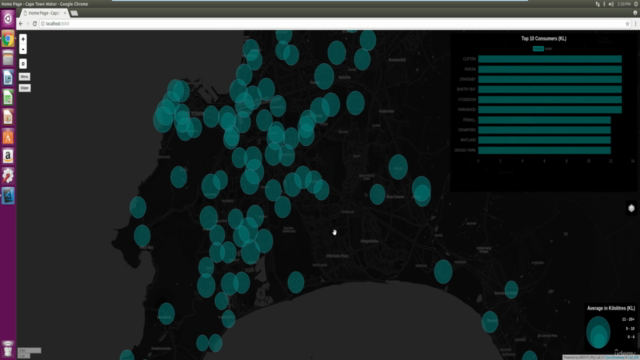The image size is (640, 360).
Task: Close the Home Page tab
Action: click(x=65, y=13)
